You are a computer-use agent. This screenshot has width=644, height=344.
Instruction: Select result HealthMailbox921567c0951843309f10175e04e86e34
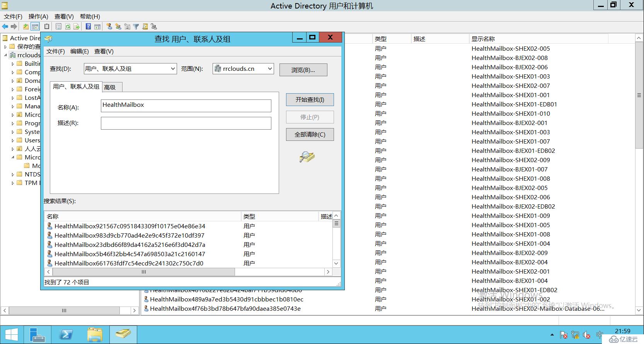pyautogui.click(x=129, y=226)
